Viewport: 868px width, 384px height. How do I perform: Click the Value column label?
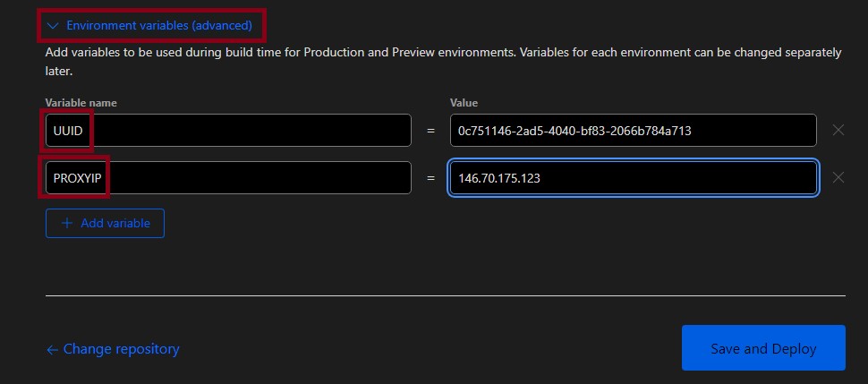[x=464, y=103]
